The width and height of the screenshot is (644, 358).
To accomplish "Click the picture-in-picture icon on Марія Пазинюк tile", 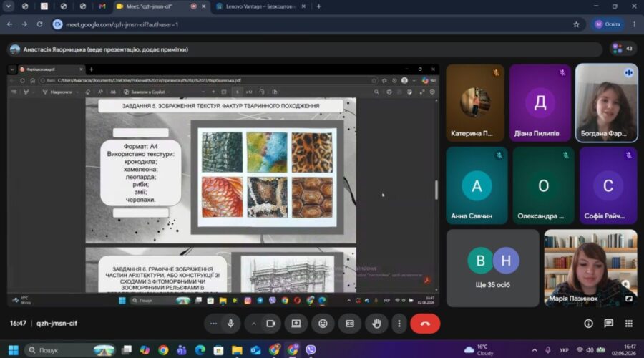I will tap(629, 299).
